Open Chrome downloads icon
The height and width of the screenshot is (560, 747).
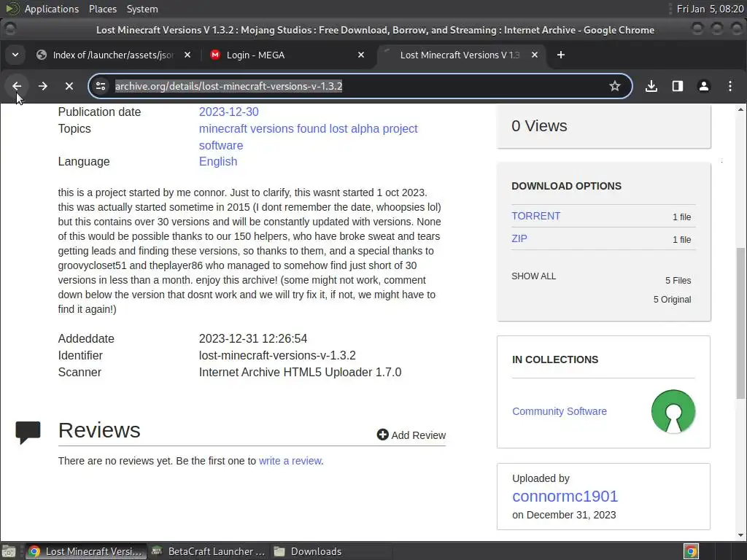651,86
